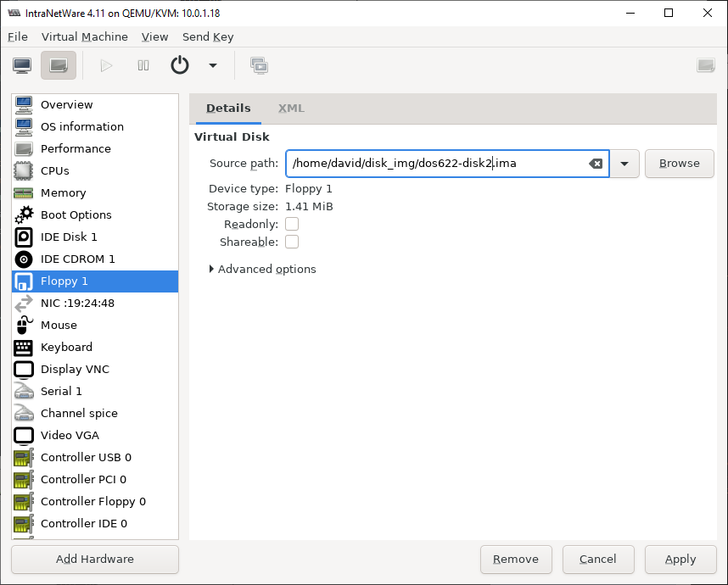Cancel the pending changes
This screenshot has width=728, height=585.
point(598,559)
